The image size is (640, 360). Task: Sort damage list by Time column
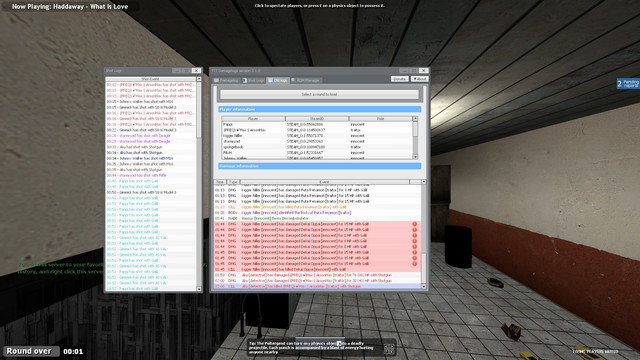[x=220, y=182]
